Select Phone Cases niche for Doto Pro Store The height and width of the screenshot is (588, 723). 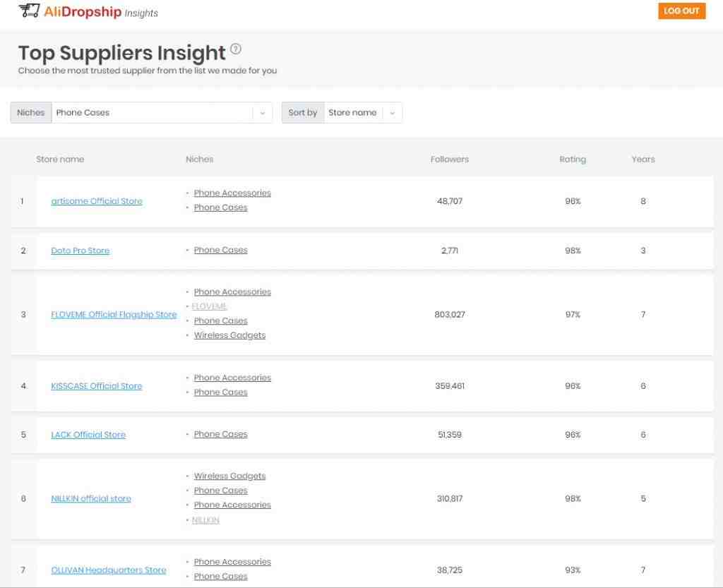click(221, 250)
